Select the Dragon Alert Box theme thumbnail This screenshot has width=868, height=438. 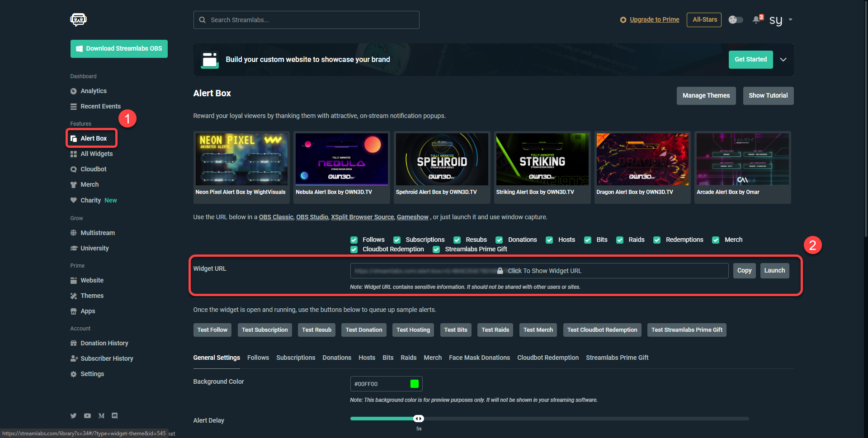pyautogui.click(x=642, y=159)
